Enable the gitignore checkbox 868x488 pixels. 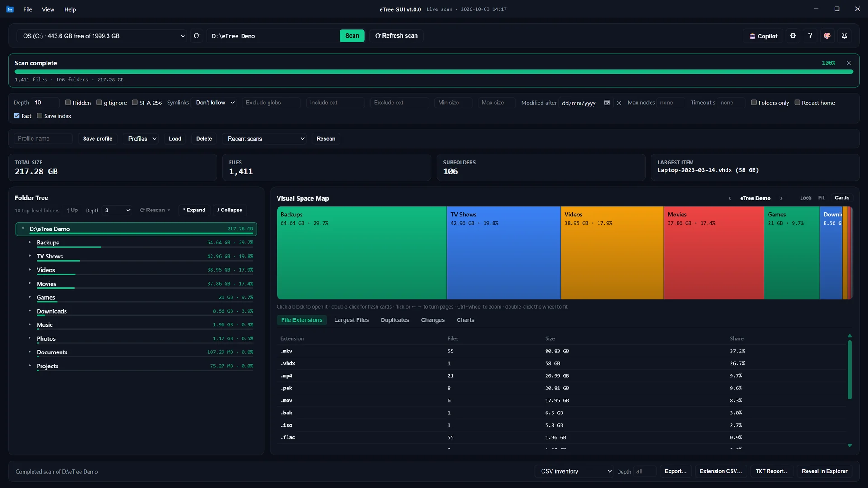pos(99,103)
